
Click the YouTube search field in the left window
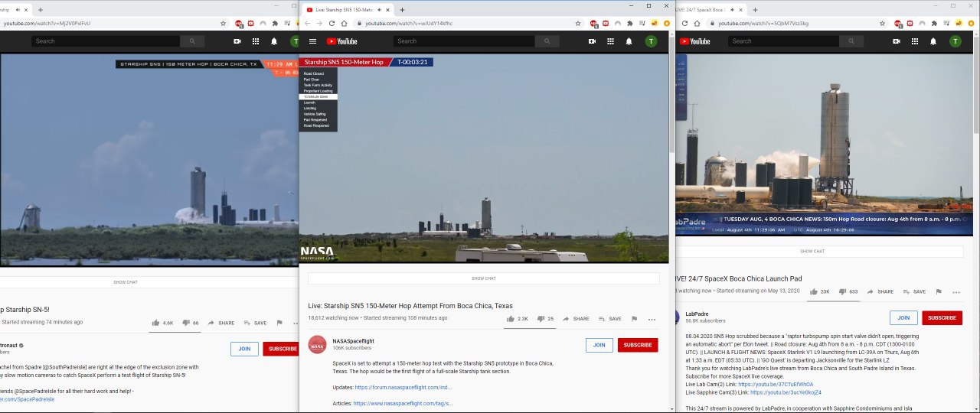click(x=106, y=41)
